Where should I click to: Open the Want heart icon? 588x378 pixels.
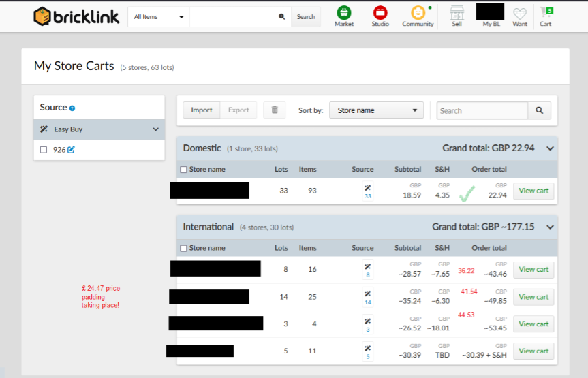[x=520, y=14]
